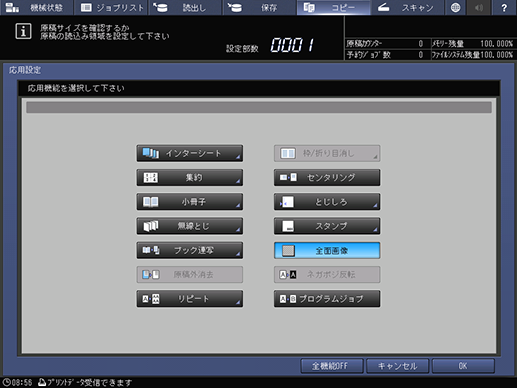517x388 pixels.
Task: Click the ファイルシステム残量 readout
Action: (472, 55)
